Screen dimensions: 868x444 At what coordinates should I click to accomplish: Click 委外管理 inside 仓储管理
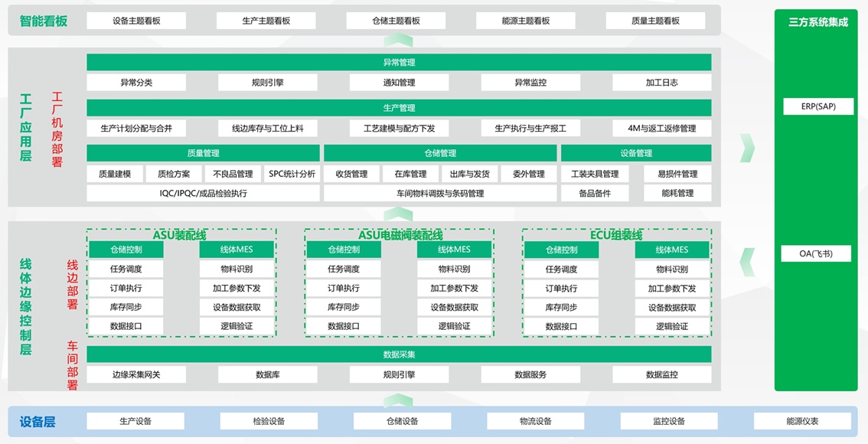528,174
